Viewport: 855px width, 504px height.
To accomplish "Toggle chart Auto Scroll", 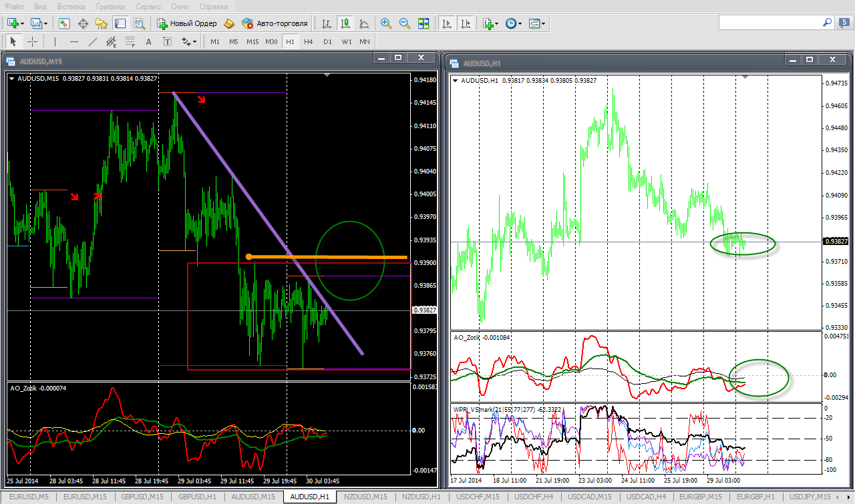I will coord(446,23).
